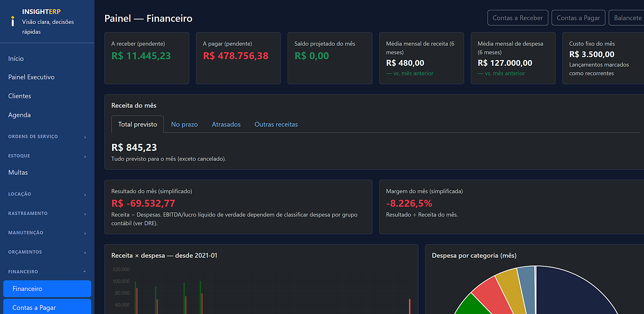
Task: Expand the Ordens de Serviço chevron
Action: point(85,137)
